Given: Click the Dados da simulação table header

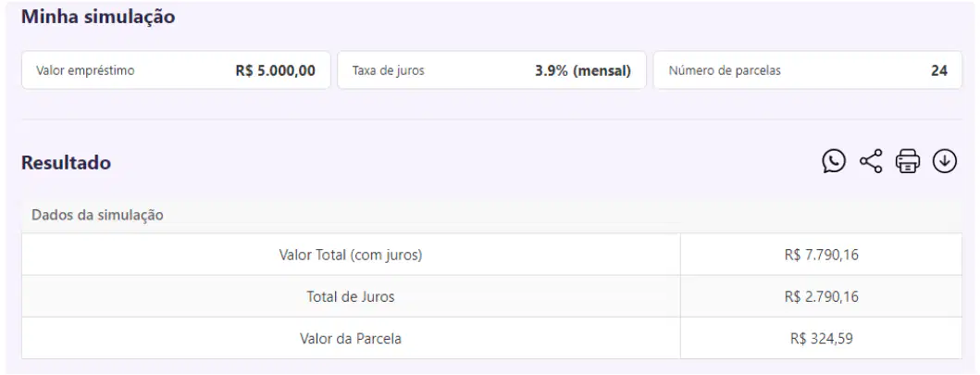Looking at the screenshot, I should 97,215.
